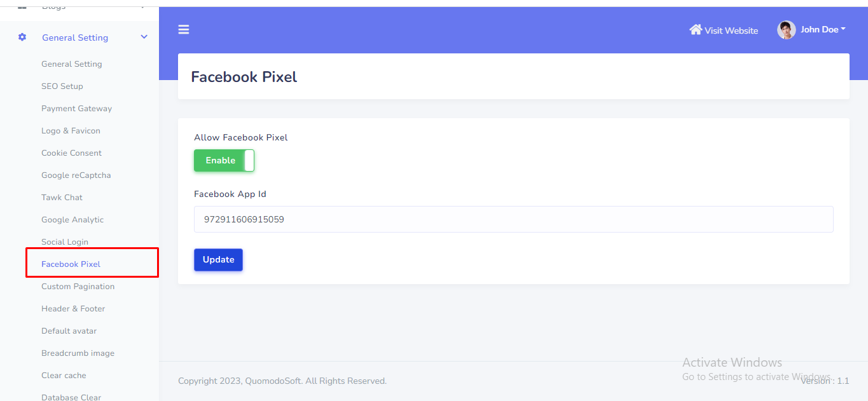Click the Facebook App Id field
Viewport: 868px width, 401px height.
513,219
